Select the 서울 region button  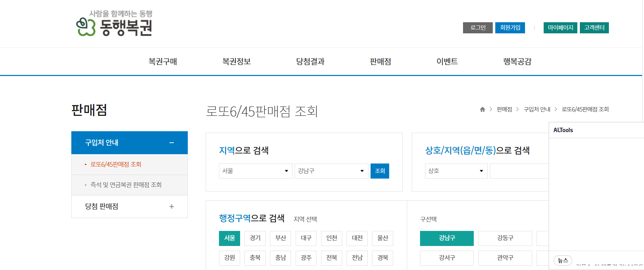tap(230, 238)
